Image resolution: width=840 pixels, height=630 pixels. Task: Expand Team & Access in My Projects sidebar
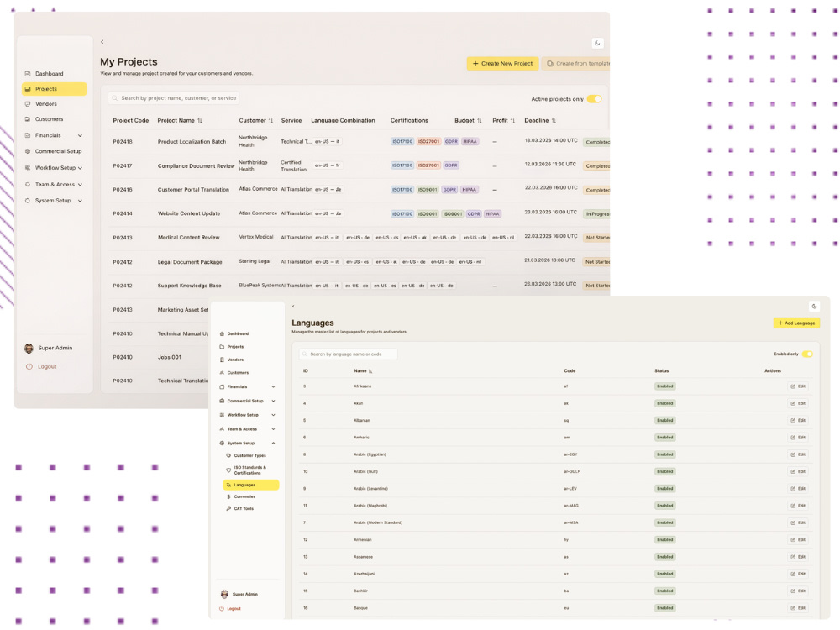click(x=80, y=184)
